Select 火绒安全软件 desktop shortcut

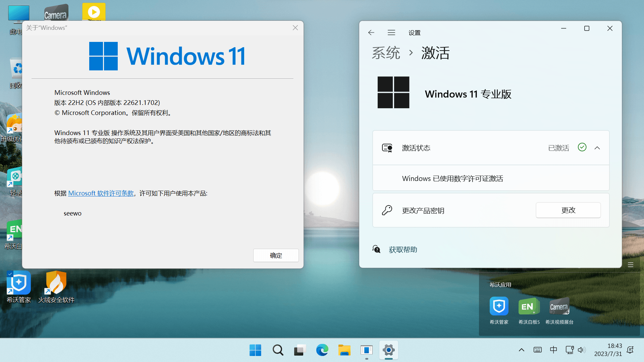click(56, 287)
